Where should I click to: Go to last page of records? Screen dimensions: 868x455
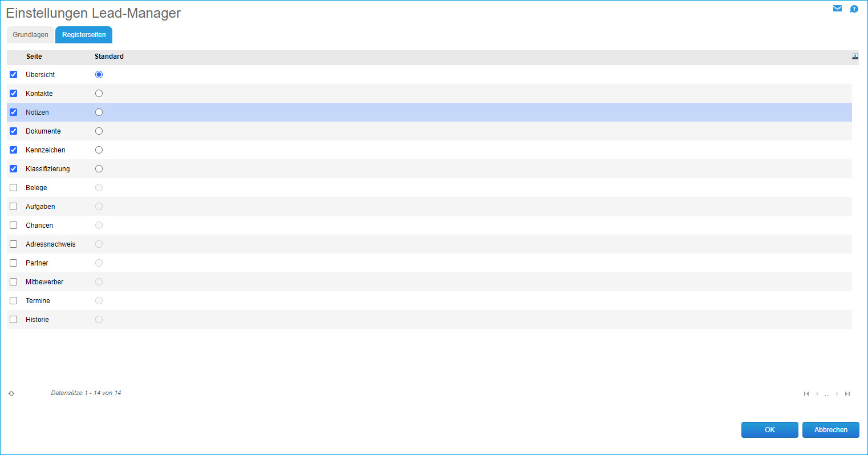point(847,393)
